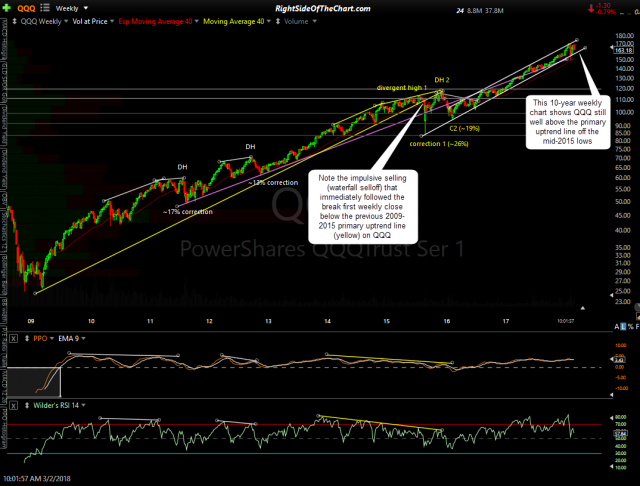The image size is (640, 486).
Task: Click the 'divergent high 1' label
Action: pos(402,88)
